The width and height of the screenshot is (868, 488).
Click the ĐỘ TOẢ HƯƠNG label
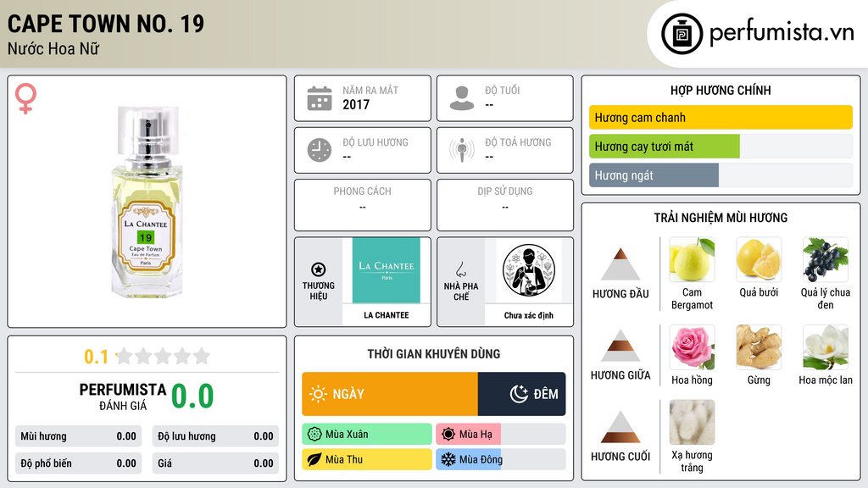[x=518, y=142]
